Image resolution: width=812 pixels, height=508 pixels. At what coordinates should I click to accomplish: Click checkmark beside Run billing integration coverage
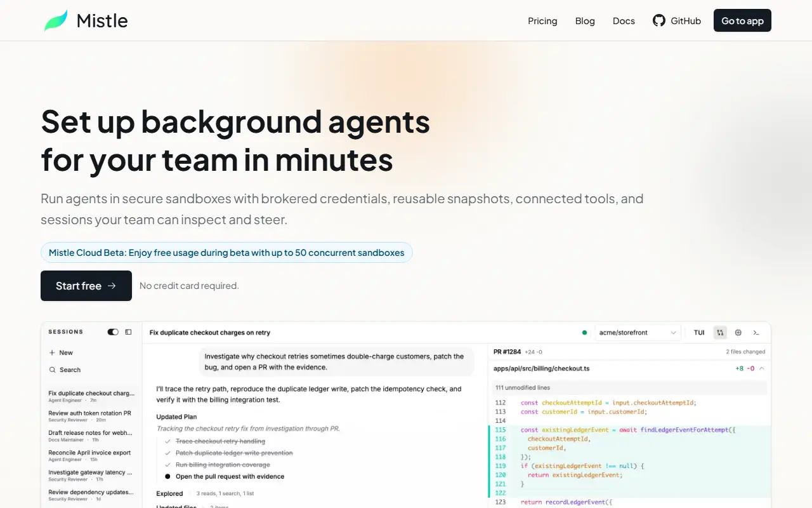pos(168,465)
